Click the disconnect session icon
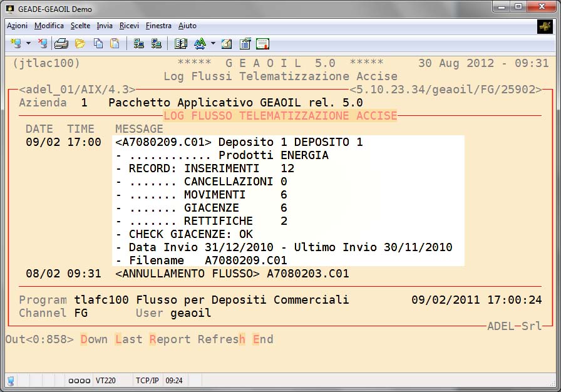This screenshot has width=561, height=392. pyautogui.click(x=42, y=43)
